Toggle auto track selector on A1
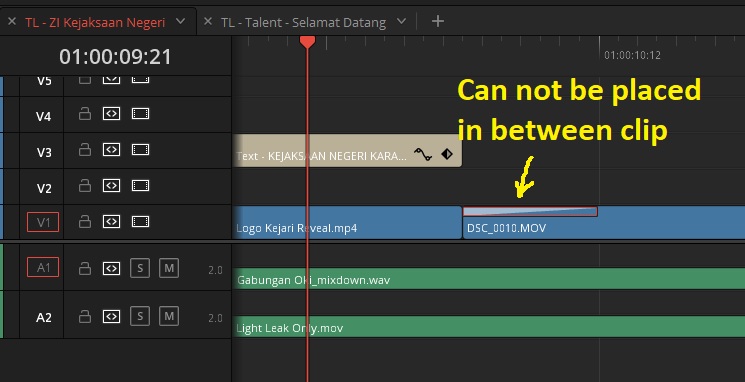 (x=112, y=268)
